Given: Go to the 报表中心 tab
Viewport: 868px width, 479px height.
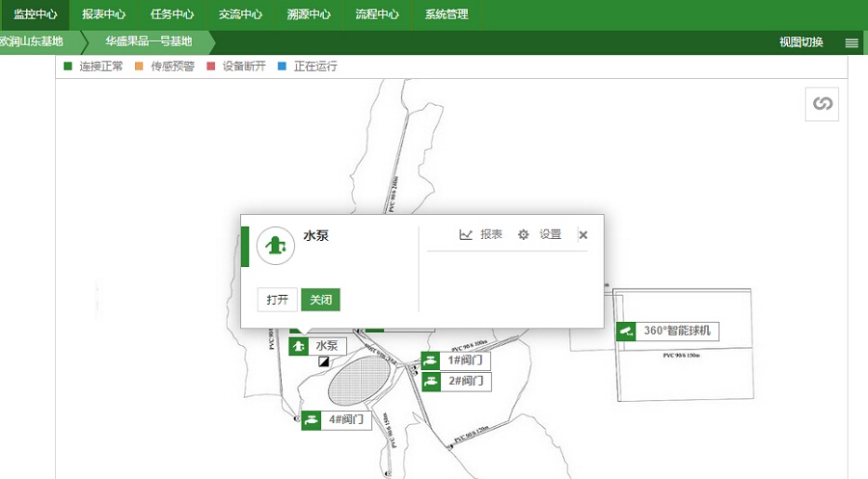Looking at the screenshot, I should 103,14.
